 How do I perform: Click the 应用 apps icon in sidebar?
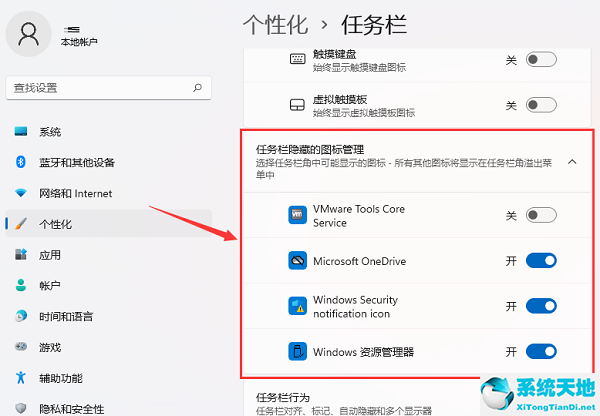click(x=20, y=255)
